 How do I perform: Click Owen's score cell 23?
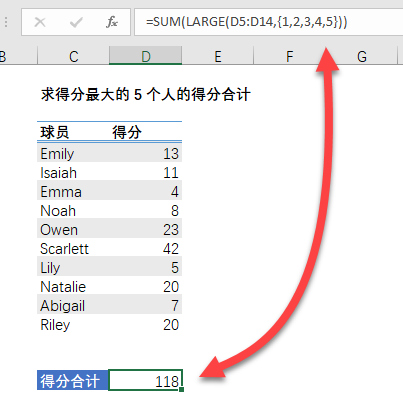pyautogui.click(x=146, y=230)
